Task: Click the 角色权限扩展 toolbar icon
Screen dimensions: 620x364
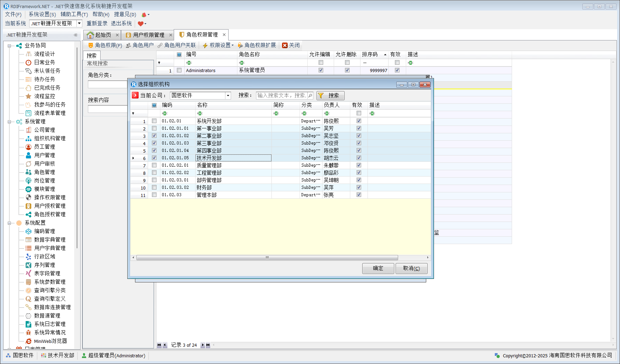Action: tap(240, 45)
